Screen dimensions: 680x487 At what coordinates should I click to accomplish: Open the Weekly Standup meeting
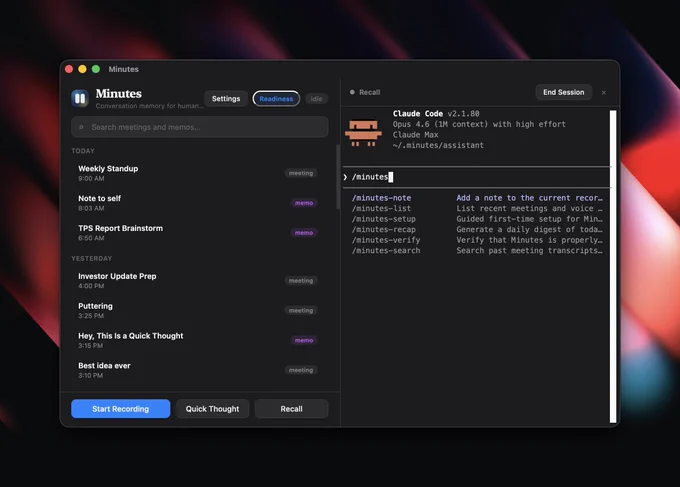(199, 173)
